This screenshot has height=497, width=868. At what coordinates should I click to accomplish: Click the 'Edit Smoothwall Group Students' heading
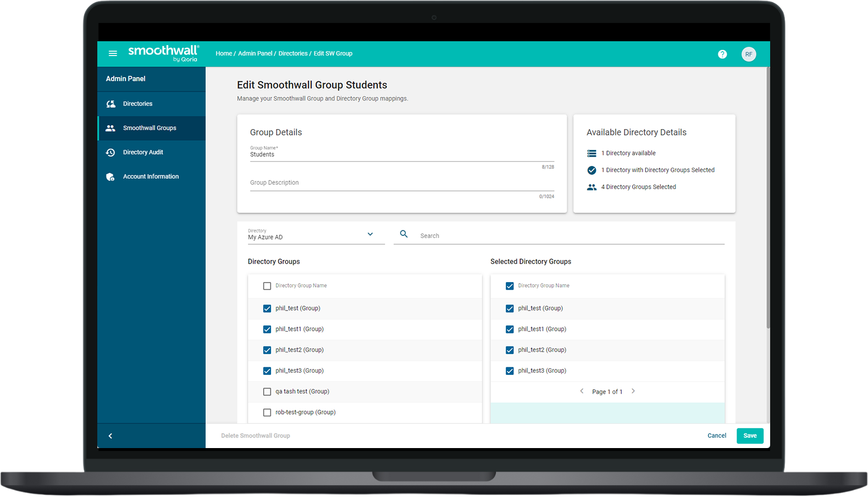point(312,85)
